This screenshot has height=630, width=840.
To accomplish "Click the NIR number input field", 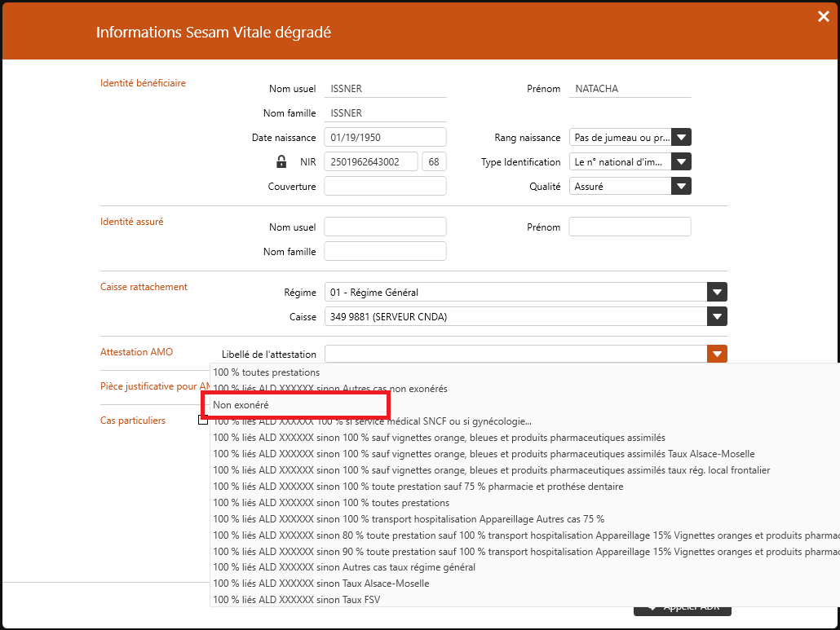I will 371,162.
